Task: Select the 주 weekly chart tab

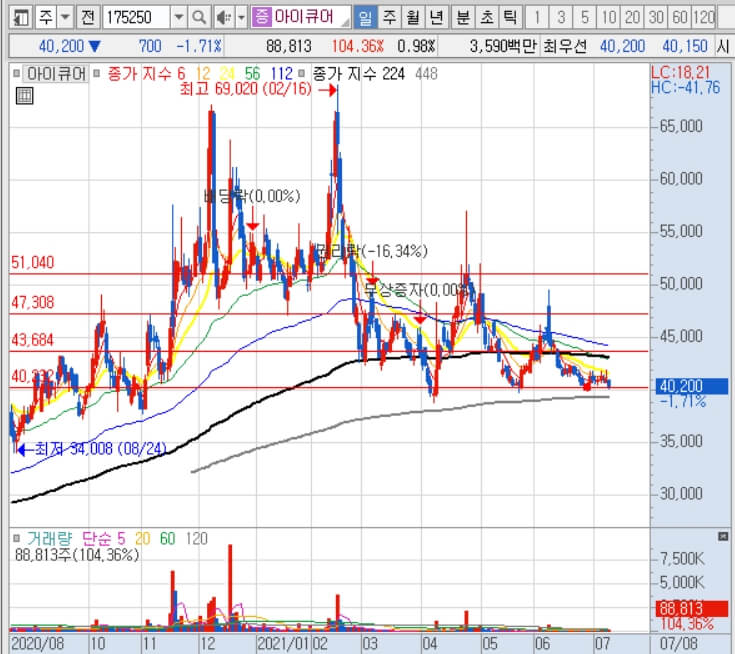Action: tap(389, 18)
